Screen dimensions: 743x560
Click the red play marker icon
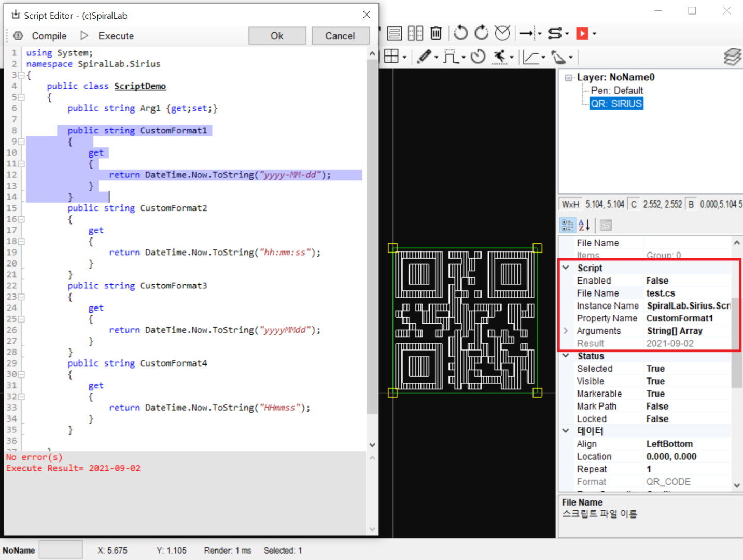point(582,34)
